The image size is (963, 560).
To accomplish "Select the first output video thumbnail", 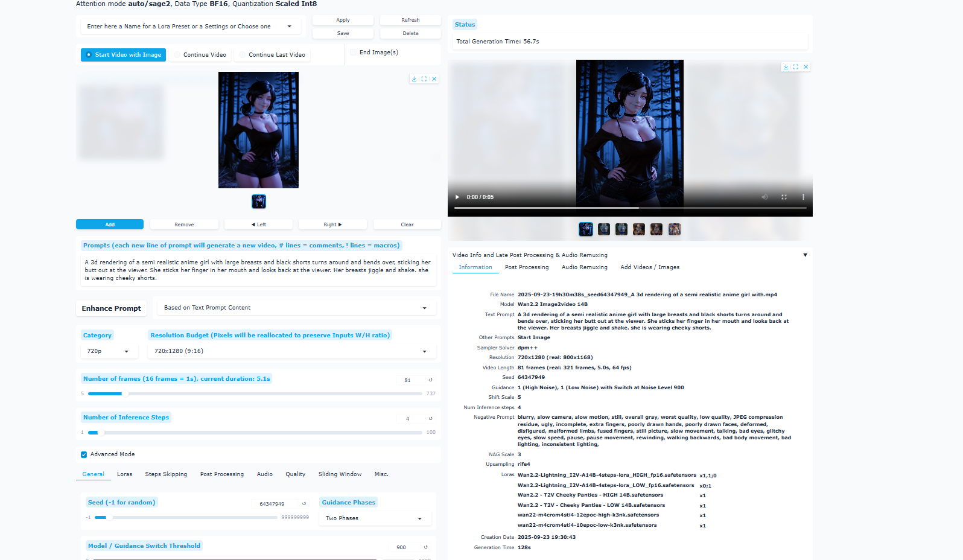I will 586,229.
